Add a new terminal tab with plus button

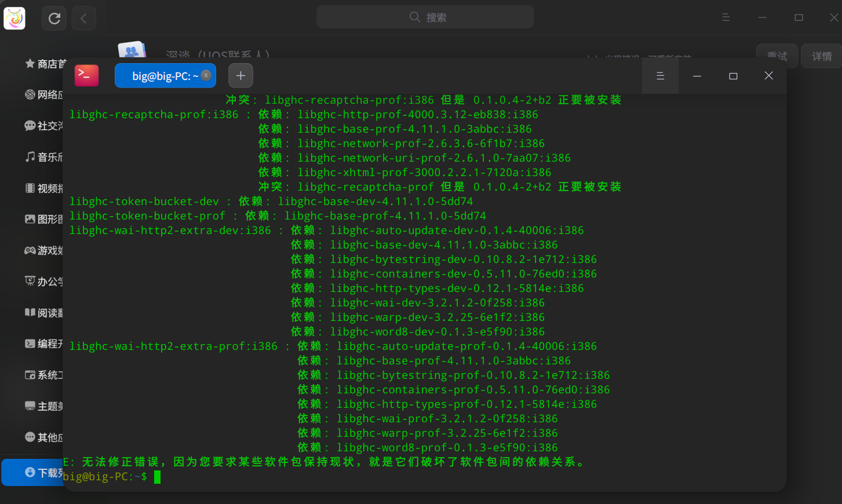tap(240, 76)
